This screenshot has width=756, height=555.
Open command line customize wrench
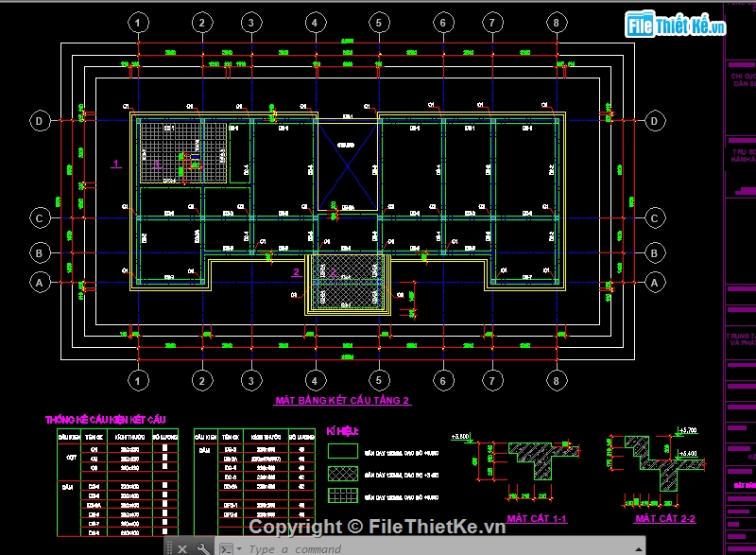[203, 548]
